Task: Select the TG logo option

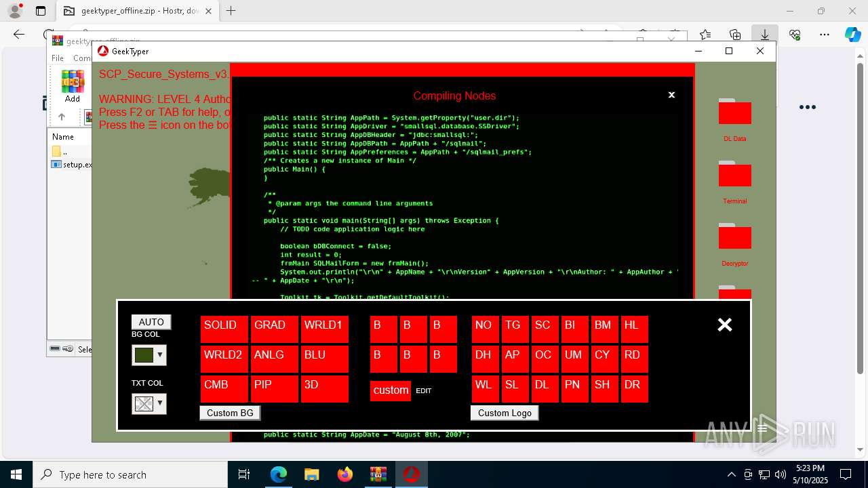Action: tap(515, 329)
